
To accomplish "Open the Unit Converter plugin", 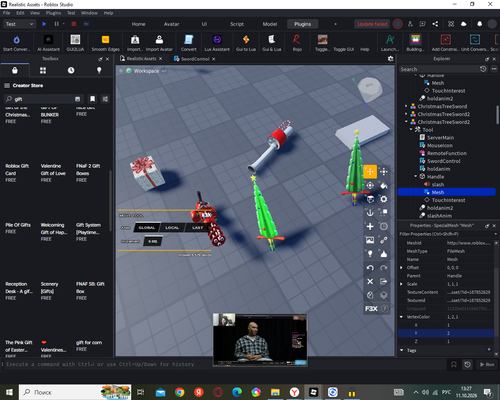I will (475, 43).
